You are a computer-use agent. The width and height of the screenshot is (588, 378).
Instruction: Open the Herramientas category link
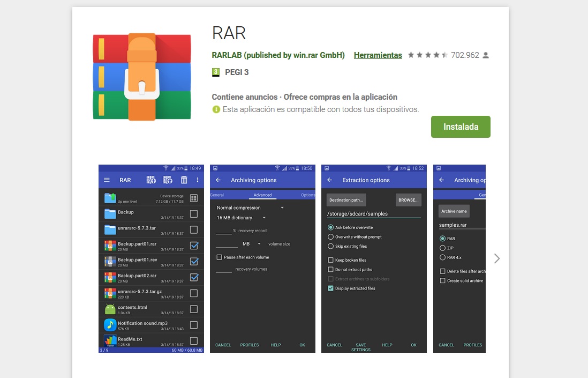[x=378, y=55]
